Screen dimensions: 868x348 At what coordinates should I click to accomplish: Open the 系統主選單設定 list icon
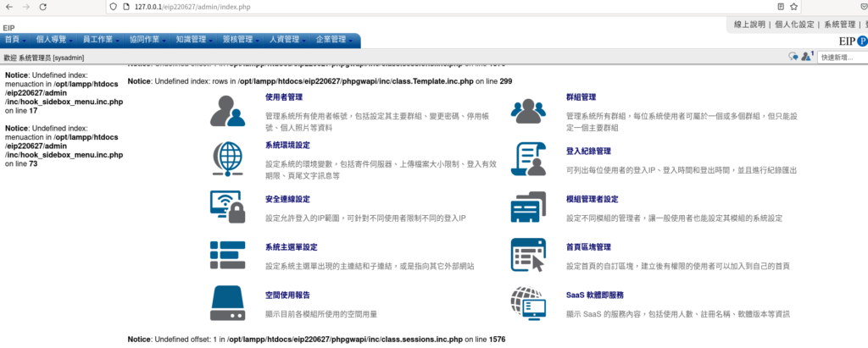(x=227, y=255)
